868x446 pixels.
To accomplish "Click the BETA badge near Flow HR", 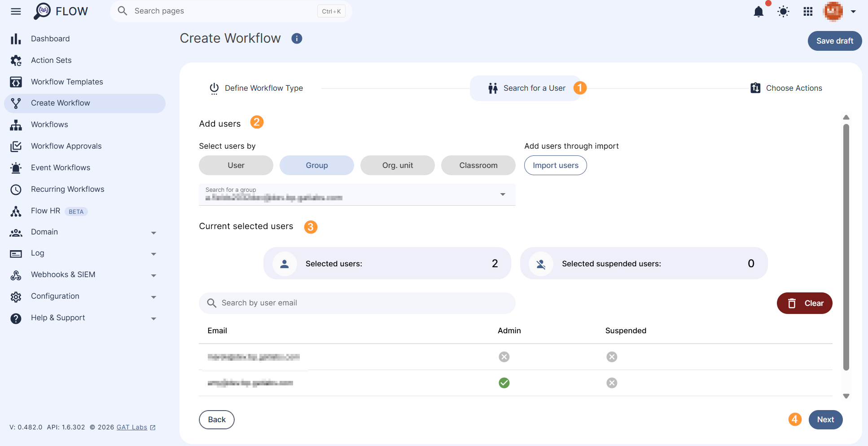I will pyautogui.click(x=76, y=212).
